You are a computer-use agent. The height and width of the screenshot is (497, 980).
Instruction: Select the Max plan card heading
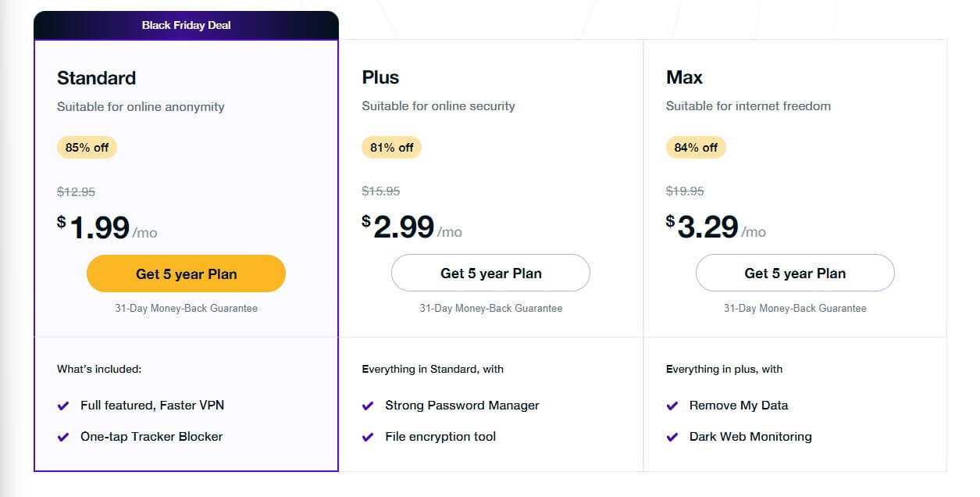tap(685, 77)
